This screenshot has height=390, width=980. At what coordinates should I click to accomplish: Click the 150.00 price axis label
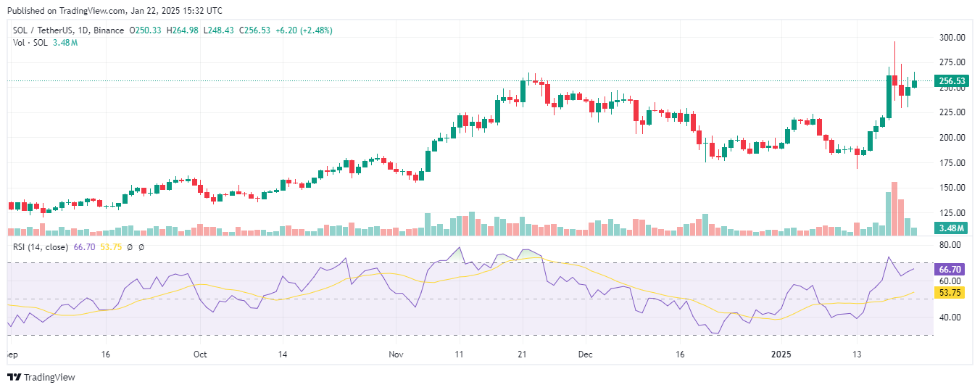(952, 188)
